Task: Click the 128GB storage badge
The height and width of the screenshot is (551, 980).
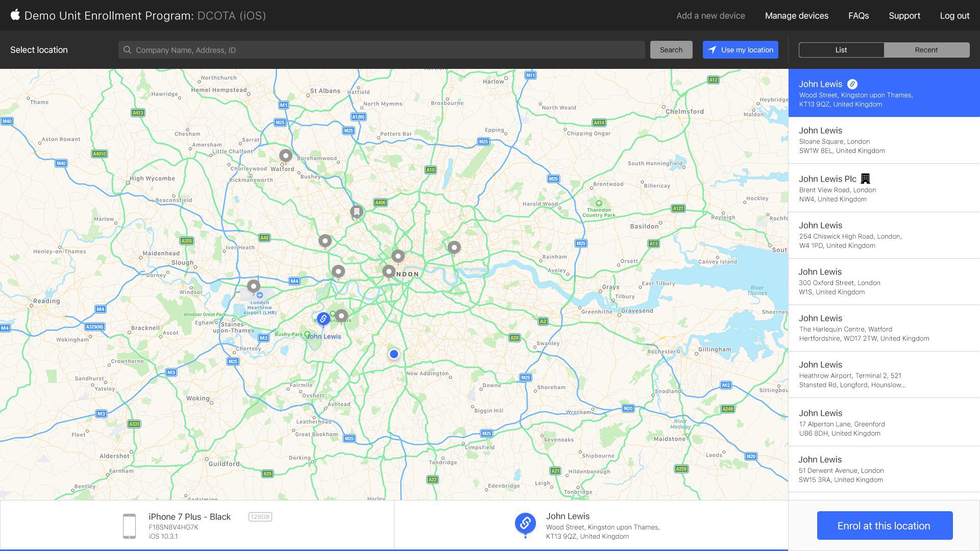Action: [x=260, y=517]
